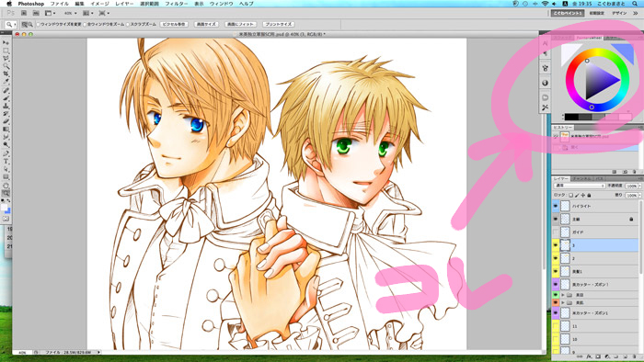
Task: Hide the ハイライト layer
Action: pos(556,206)
